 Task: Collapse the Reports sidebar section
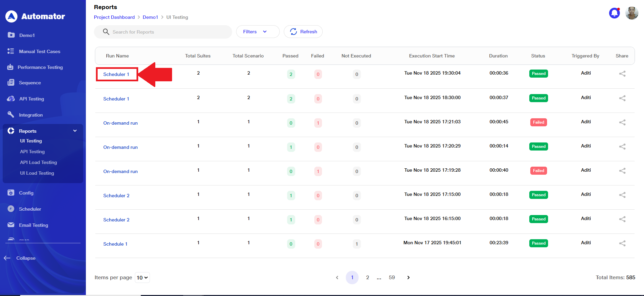pos(75,131)
